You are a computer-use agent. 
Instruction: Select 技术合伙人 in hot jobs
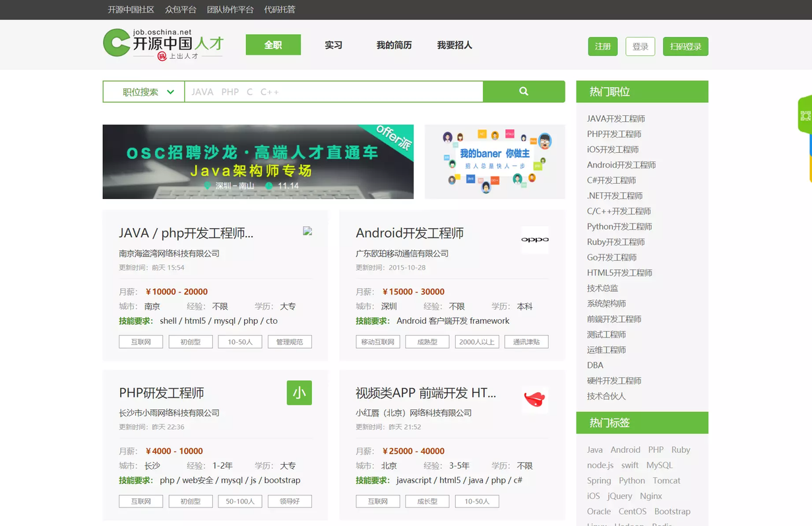pyautogui.click(x=607, y=396)
